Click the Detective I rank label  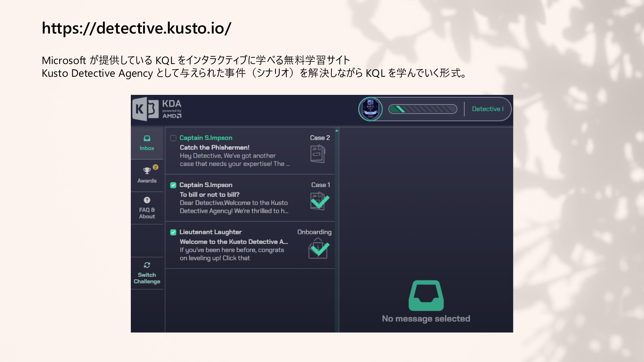point(488,109)
